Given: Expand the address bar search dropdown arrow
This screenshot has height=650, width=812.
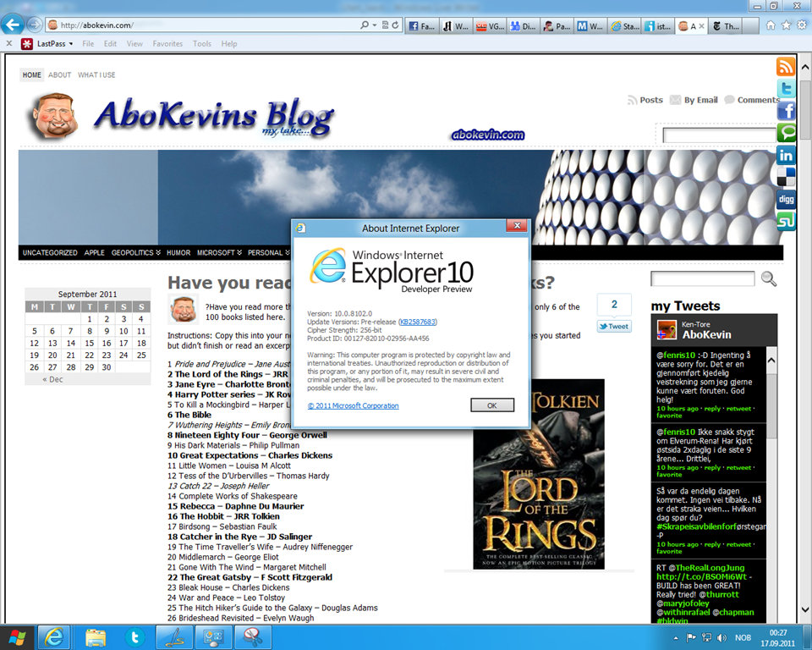Looking at the screenshot, I should click(375, 25).
